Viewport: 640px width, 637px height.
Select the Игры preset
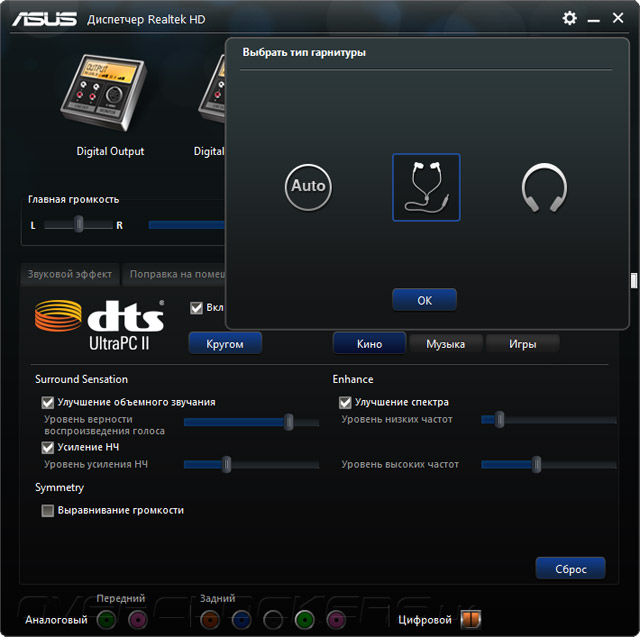click(522, 344)
